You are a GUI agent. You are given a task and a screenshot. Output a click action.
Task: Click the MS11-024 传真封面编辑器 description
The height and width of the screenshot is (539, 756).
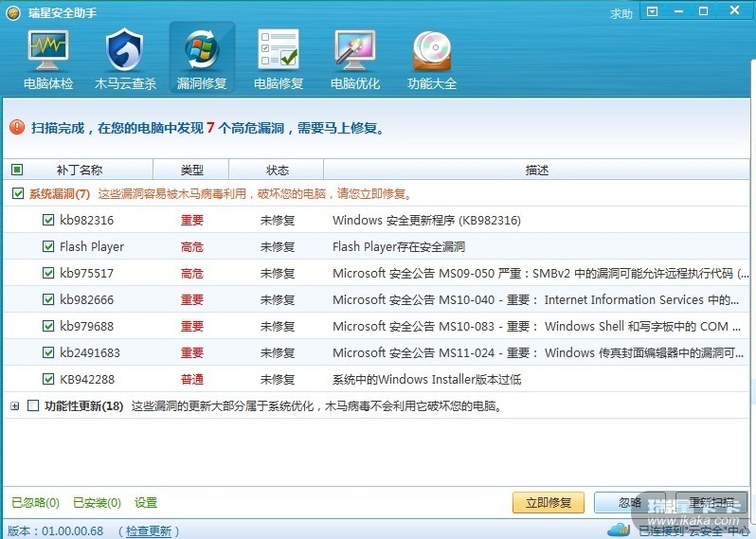pos(538,353)
